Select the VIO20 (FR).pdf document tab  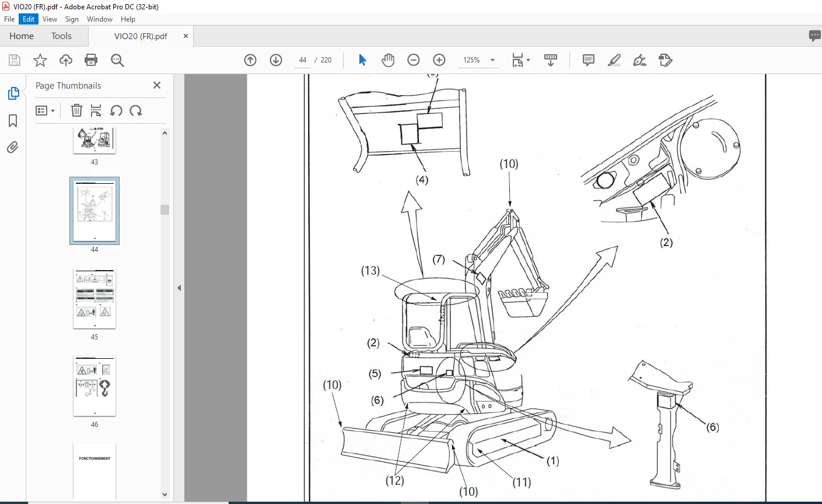(141, 36)
